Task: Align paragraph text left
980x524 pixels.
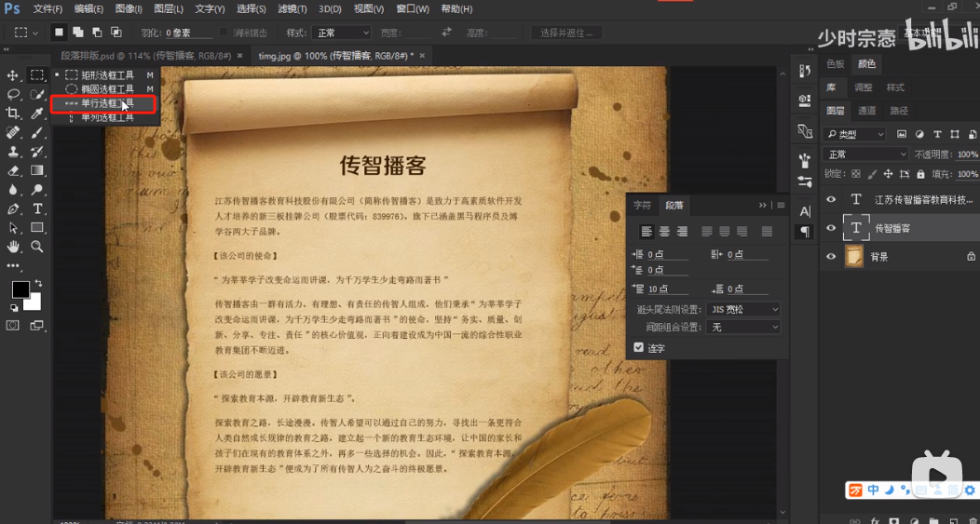Action: (647, 232)
